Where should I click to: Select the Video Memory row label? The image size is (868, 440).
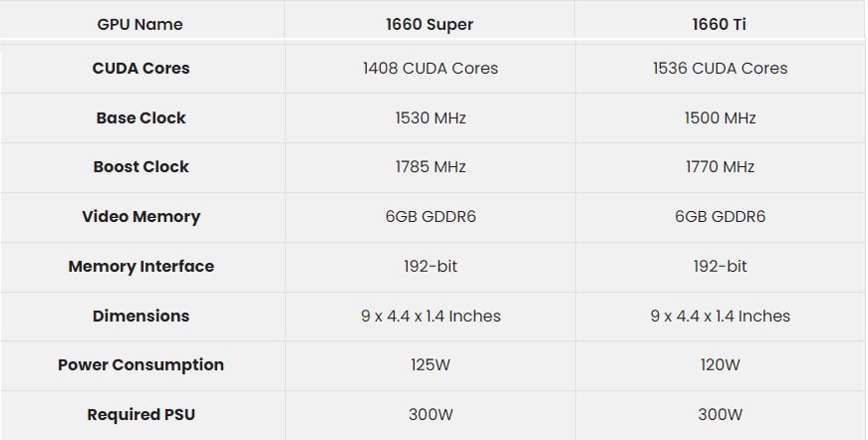(x=141, y=217)
